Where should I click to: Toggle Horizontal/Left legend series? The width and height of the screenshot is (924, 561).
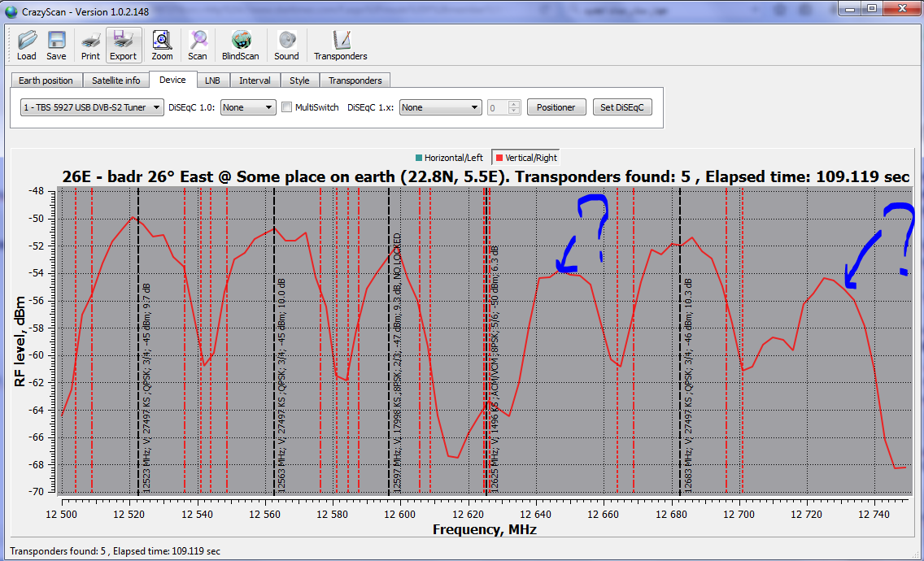tap(448, 158)
